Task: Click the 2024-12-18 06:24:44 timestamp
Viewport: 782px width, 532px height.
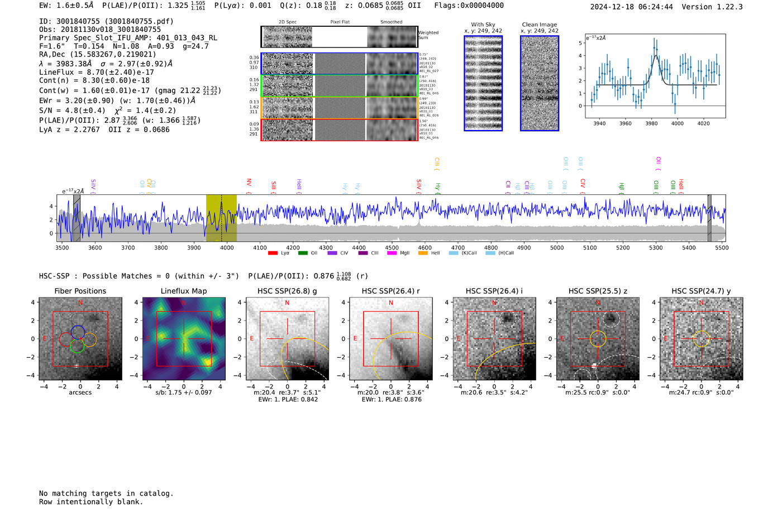Action: (x=631, y=7)
